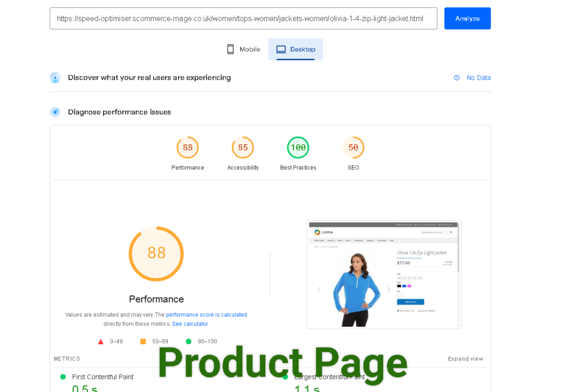Click the Best Practices 100 score circle
This screenshot has width=564, height=392.
click(297, 147)
